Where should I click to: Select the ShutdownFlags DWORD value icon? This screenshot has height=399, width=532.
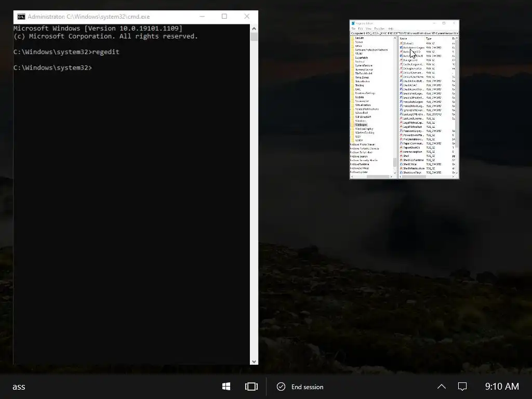coord(401,172)
